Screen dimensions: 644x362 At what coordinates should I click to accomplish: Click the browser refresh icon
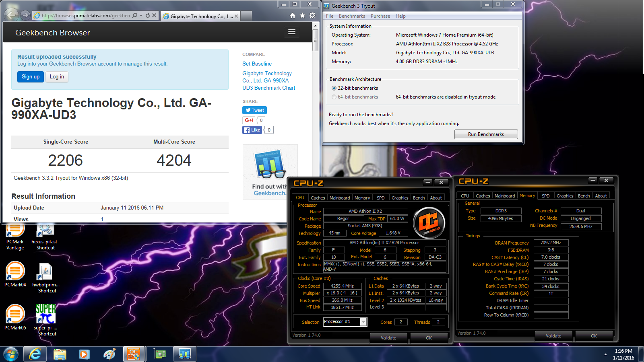(x=148, y=15)
